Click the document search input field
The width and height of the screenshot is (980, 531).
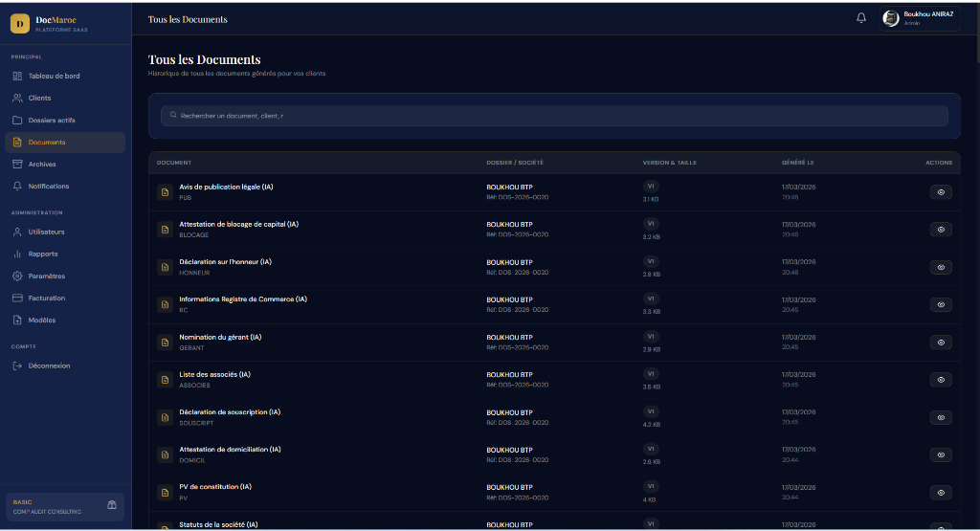tap(555, 116)
